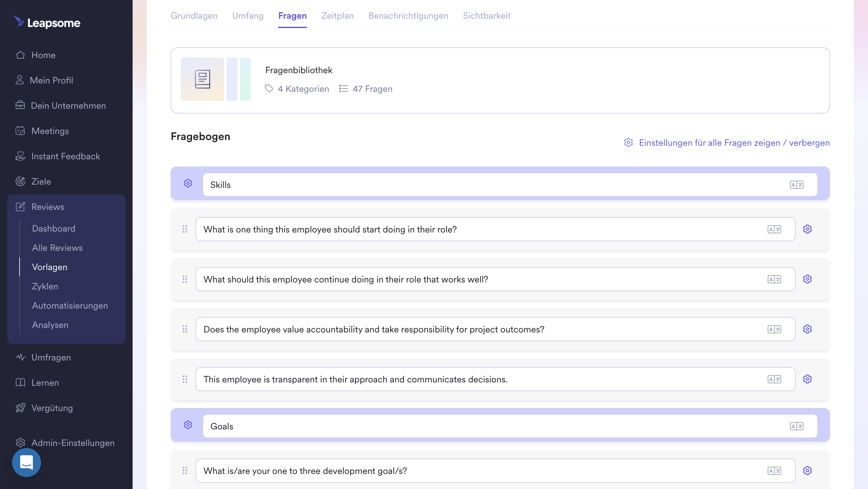This screenshot has width=868, height=489.
Task: Open translation icon for development goals question
Action: 774,471
